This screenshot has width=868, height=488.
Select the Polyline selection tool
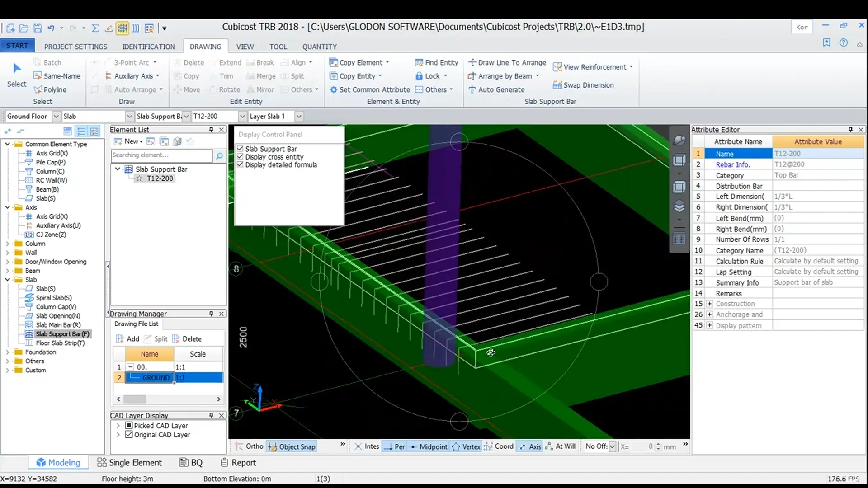coord(50,90)
